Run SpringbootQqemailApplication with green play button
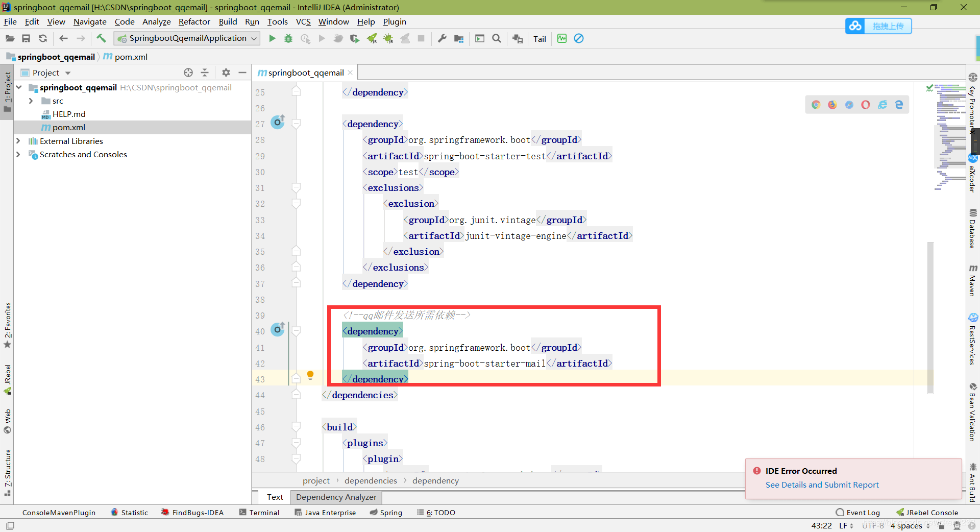Image resolution: width=980 pixels, height=532 pixels. pos(272,38)
